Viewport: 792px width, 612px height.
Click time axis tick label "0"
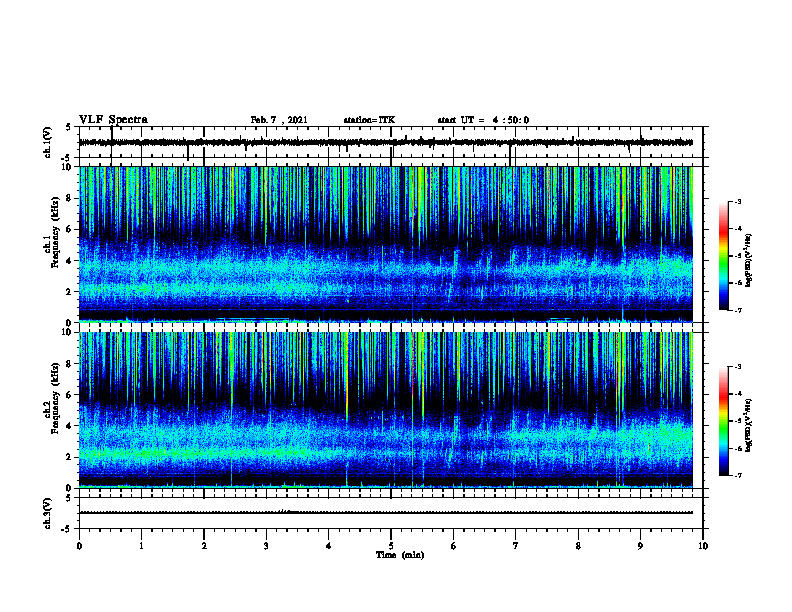(x=79, y=546)
